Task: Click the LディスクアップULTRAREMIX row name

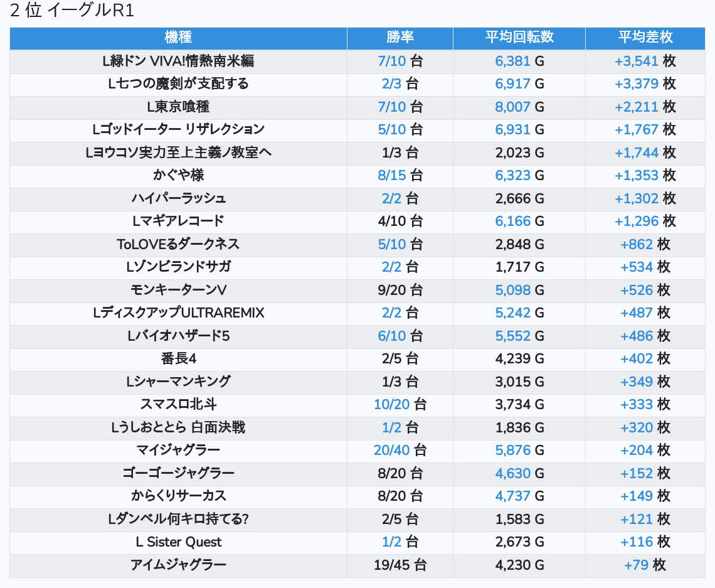Action: (x=178, y=313)
